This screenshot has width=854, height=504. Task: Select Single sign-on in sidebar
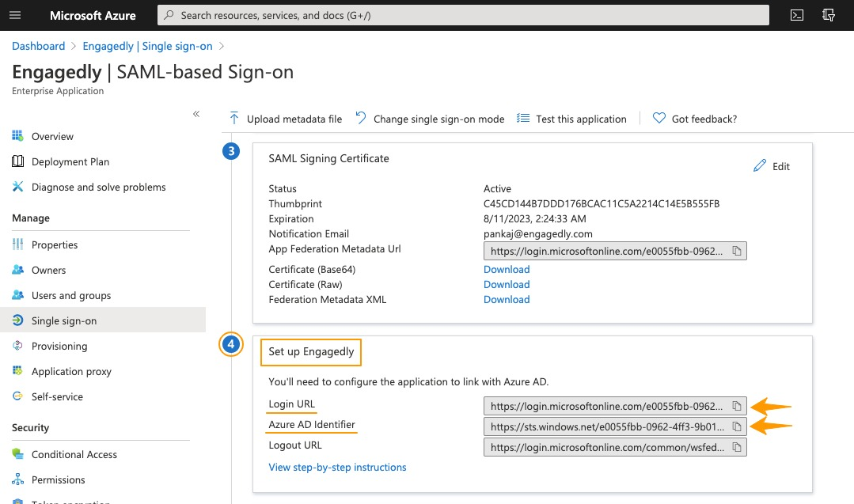[103, 320]
